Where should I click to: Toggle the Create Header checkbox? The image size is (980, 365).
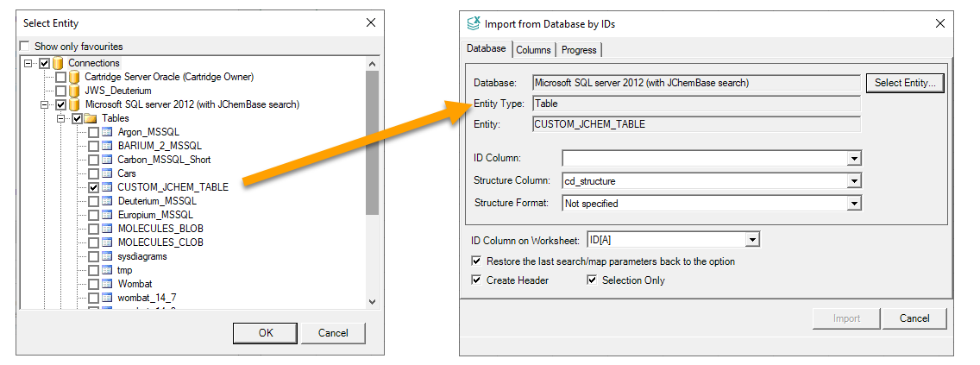pyautogui.click(x=477, y=280)
